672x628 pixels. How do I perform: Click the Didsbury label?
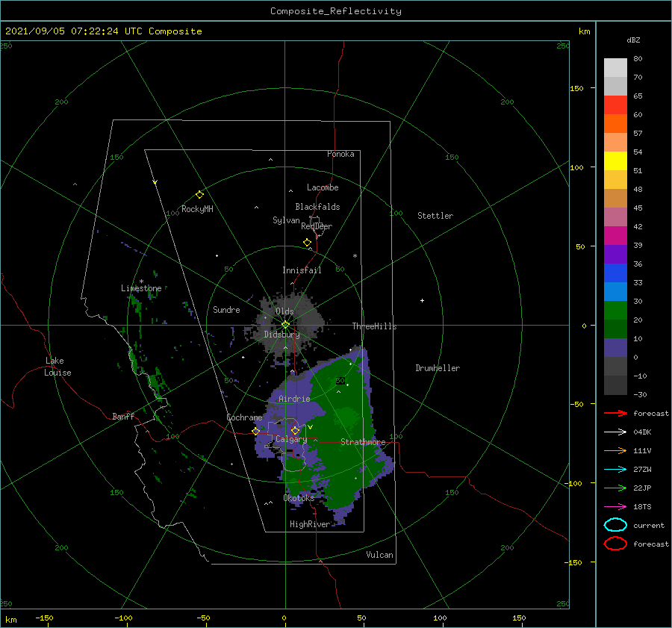pos(281,335)
